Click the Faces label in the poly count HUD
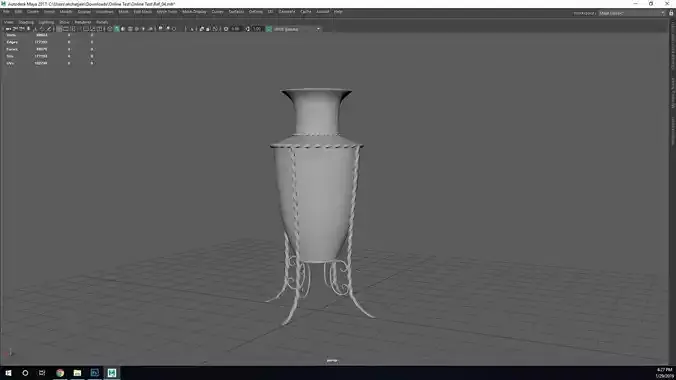 12,49
